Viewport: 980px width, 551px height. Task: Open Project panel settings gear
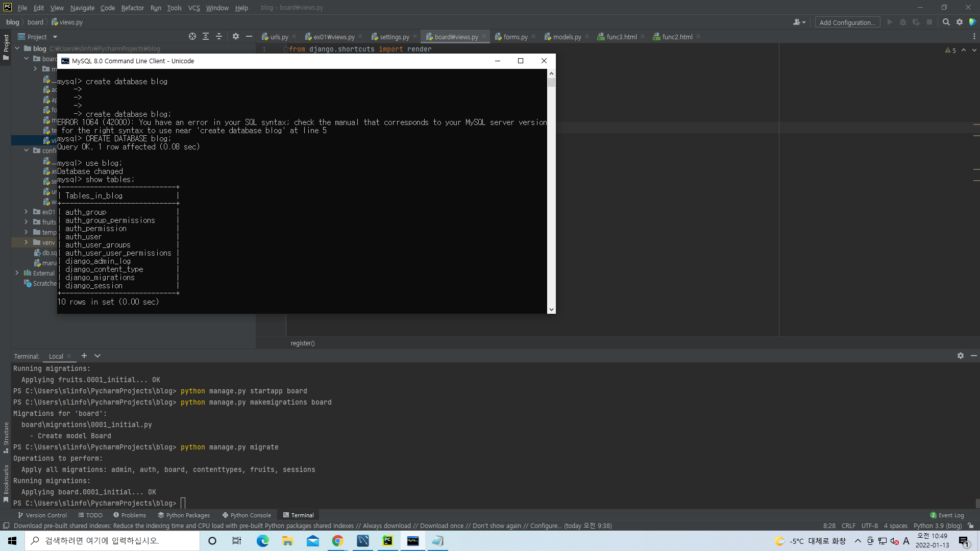pos(235,36)
